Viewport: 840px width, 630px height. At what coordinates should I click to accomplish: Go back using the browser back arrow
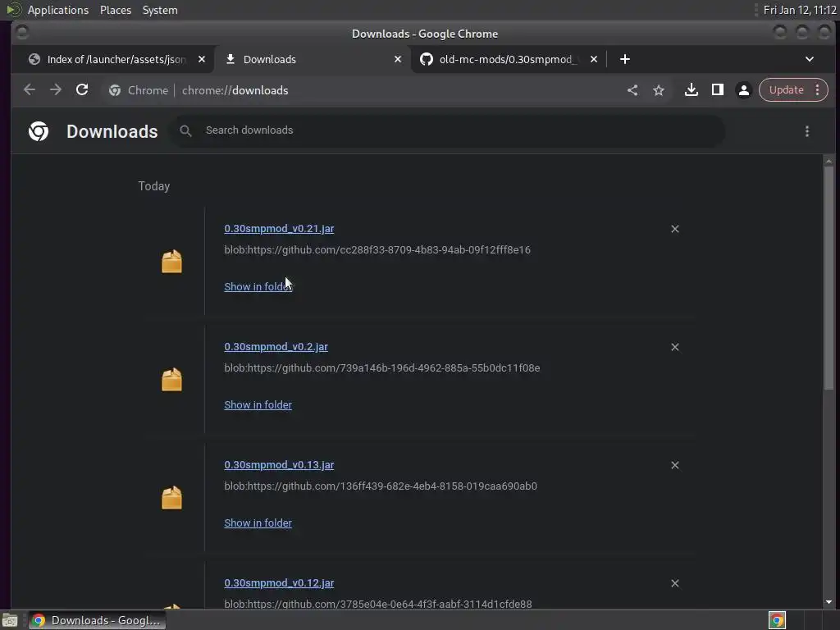pos(30,90)
